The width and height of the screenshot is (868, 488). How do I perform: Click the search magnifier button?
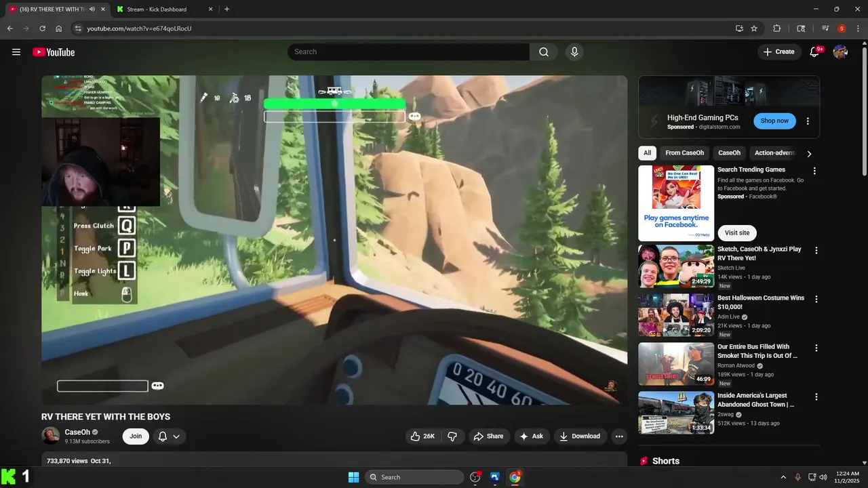(x=544, y=52)
